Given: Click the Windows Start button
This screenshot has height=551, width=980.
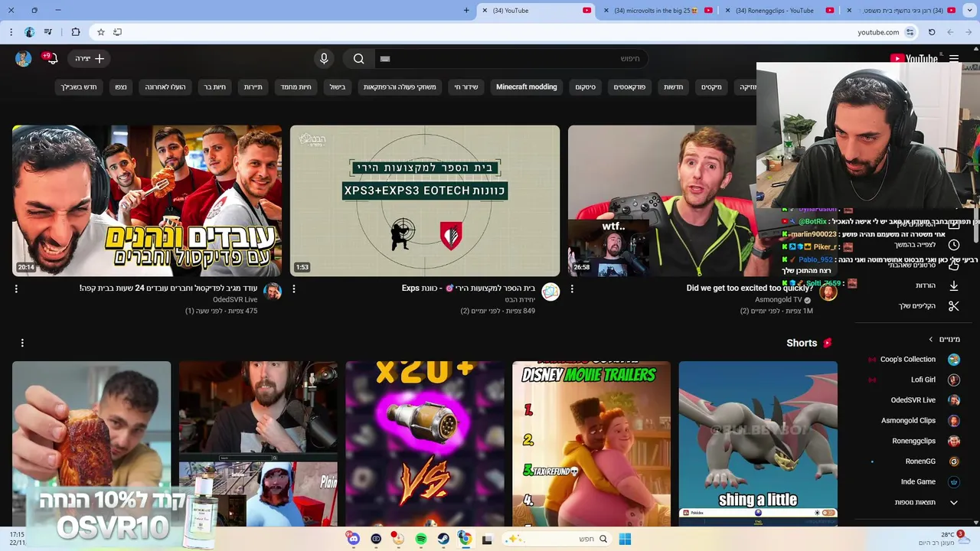Looking at the screenshot, I should click(x=625, y=539).
